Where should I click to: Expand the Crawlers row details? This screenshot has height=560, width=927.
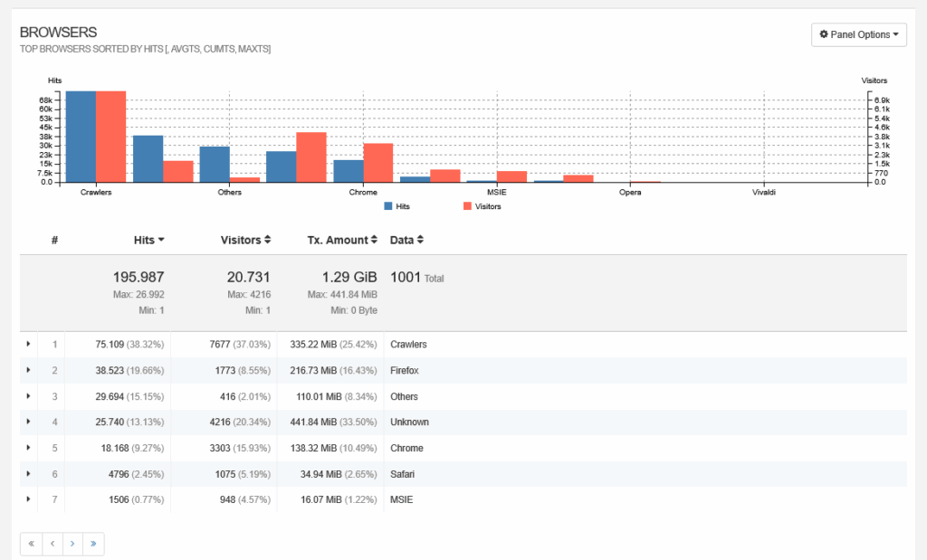27,344
